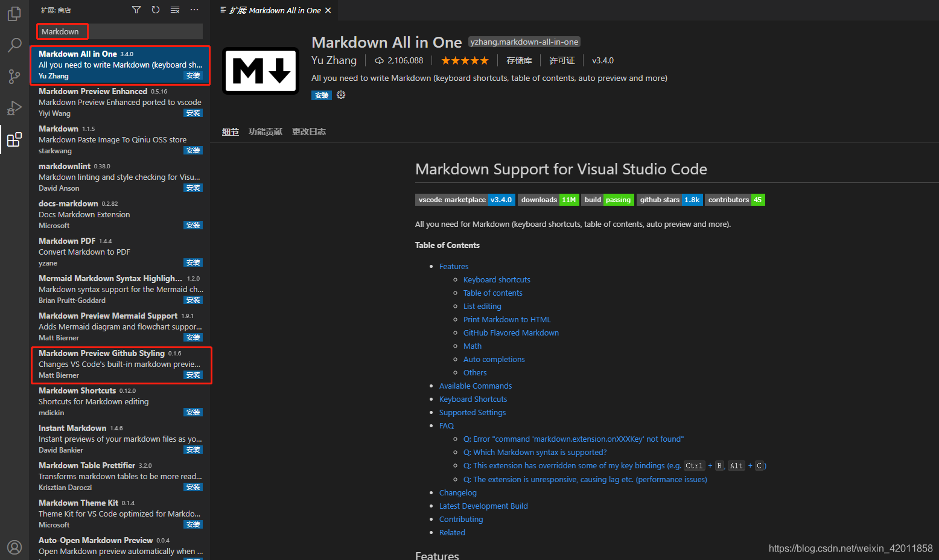This screenshot has height=560, width=939.
Task: Refresh the extensions list
Action: click(x=156, y=10)
